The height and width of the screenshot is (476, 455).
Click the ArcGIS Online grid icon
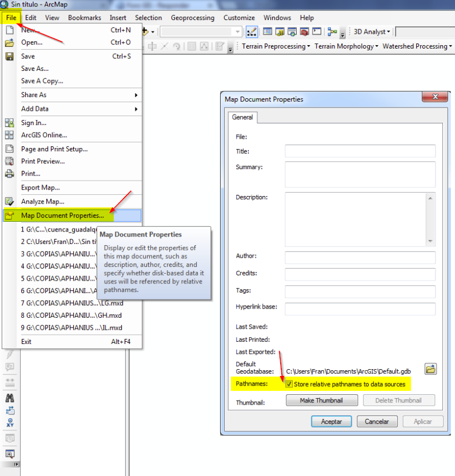[x=9, y=135]
